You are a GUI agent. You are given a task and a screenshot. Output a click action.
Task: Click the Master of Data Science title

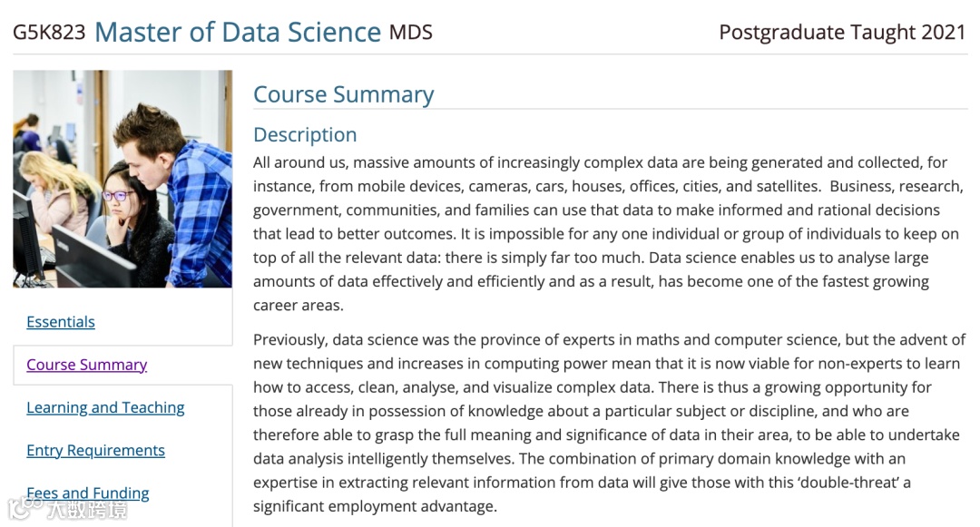coord(238,32)
